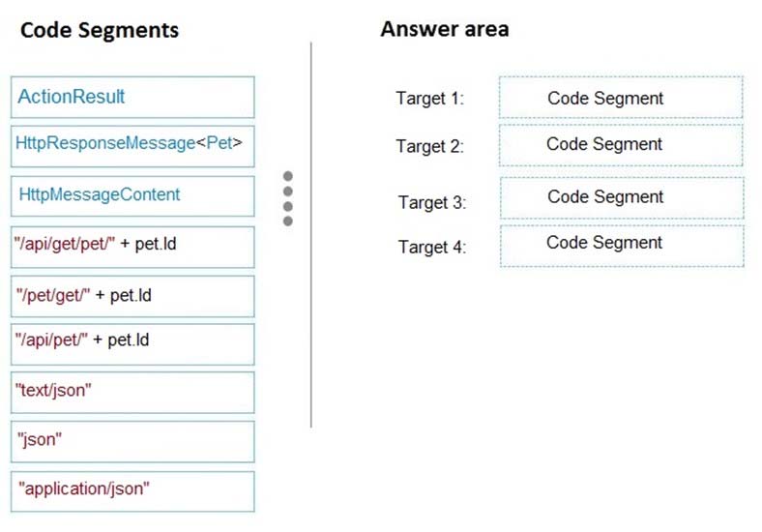
Task: Select the Target 3 drop box
Action: point(622,198)
